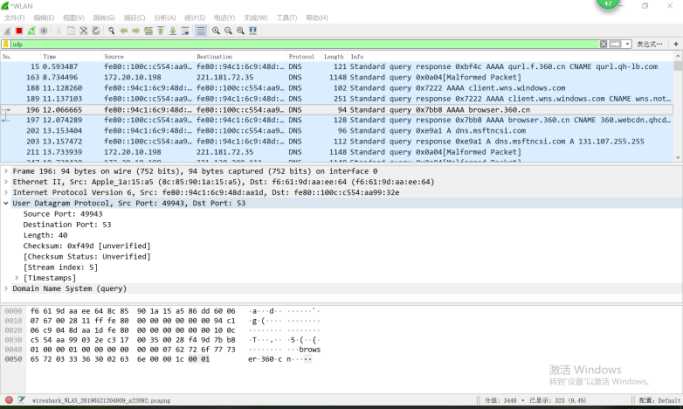Expand Domain Name System (query) row
This screenshot has width=683, height=409.
(6, 288)
